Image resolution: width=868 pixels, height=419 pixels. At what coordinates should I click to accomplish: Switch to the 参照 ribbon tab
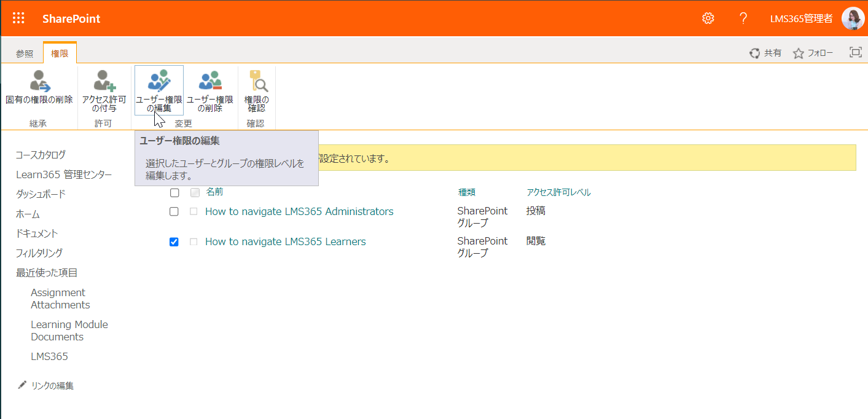click(25, 53)
